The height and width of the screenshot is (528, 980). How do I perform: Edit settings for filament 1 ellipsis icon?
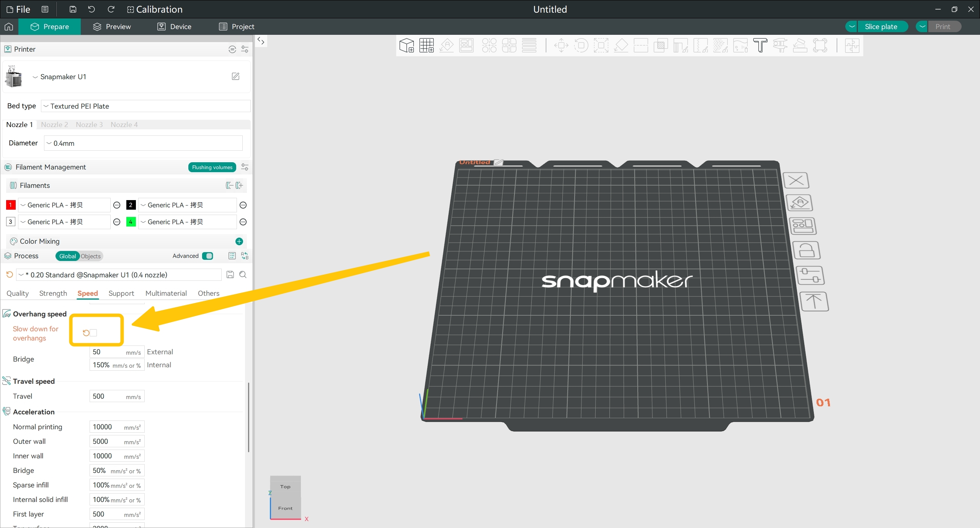pyautogui.click(x=117, y=205)
